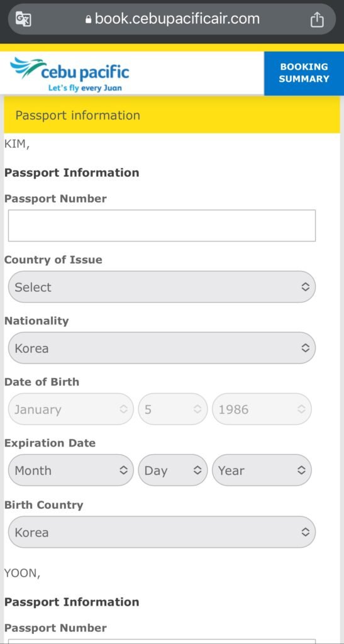The height and width of the screenshot is (644, 344).
Task: Open the Country of Issue dropdown
Action: pos(162,287)
